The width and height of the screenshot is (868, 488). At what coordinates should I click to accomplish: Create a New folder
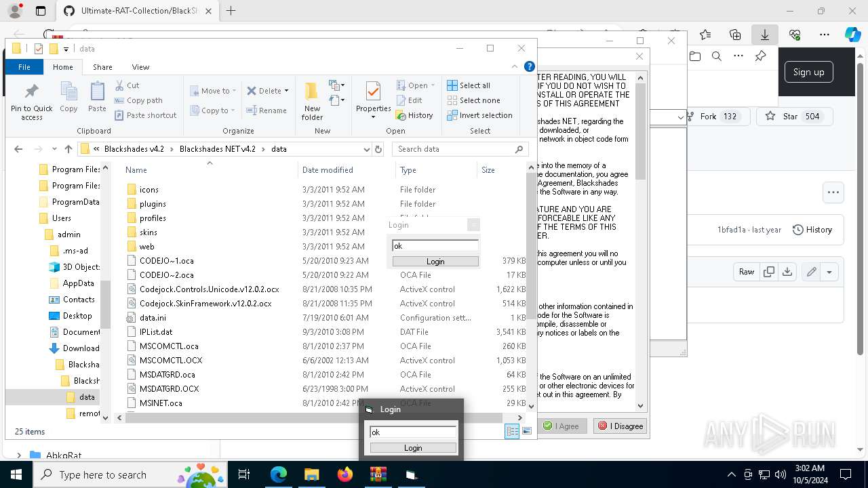pos(312,102)
